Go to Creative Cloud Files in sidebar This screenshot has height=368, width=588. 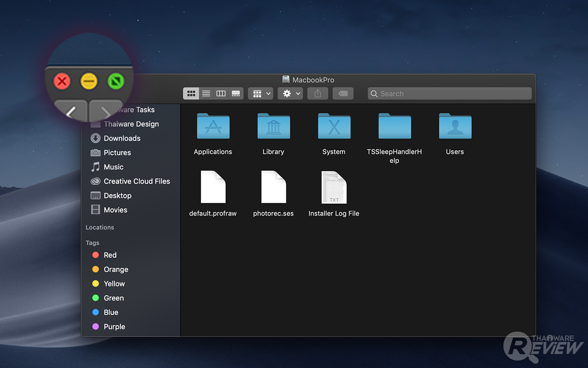tap(136, 181)
